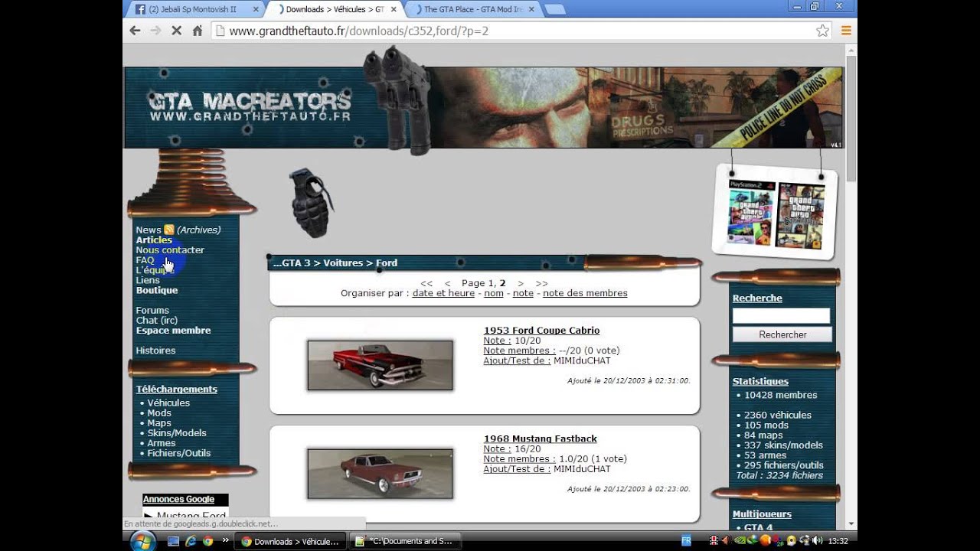Browse the Mods downloads
Image resolution: width=980 pixels, height=551 pixels.
coord(159,412)
